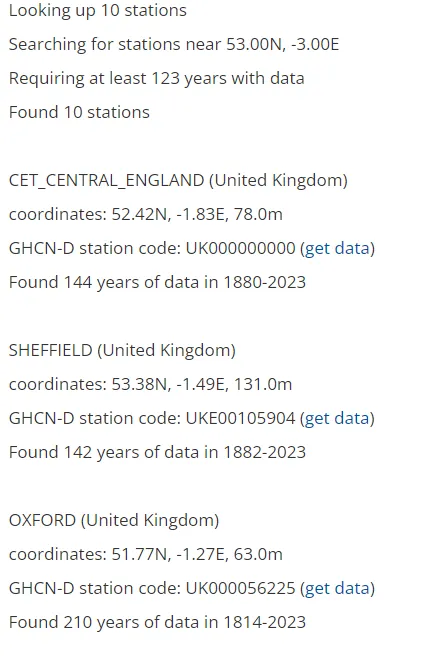Click the OXFORD (United Kingdom) station heading
Screen dimensions: 432x658
[x=114, y=520]
